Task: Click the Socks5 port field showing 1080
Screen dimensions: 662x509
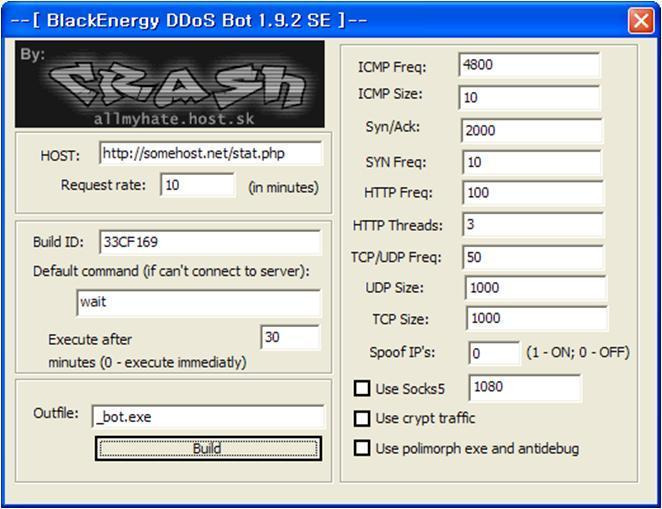Action: pyautogui.click(x=525, y=387)
